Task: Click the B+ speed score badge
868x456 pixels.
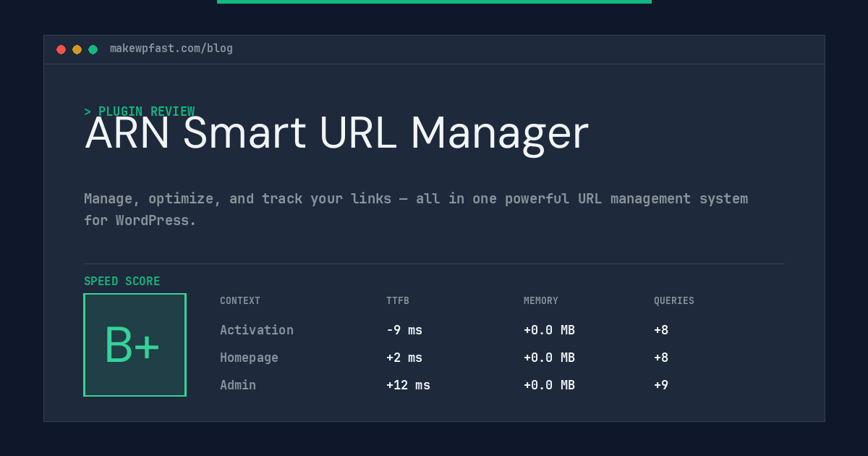Action: pyautogui.click(x=135, y=345)
